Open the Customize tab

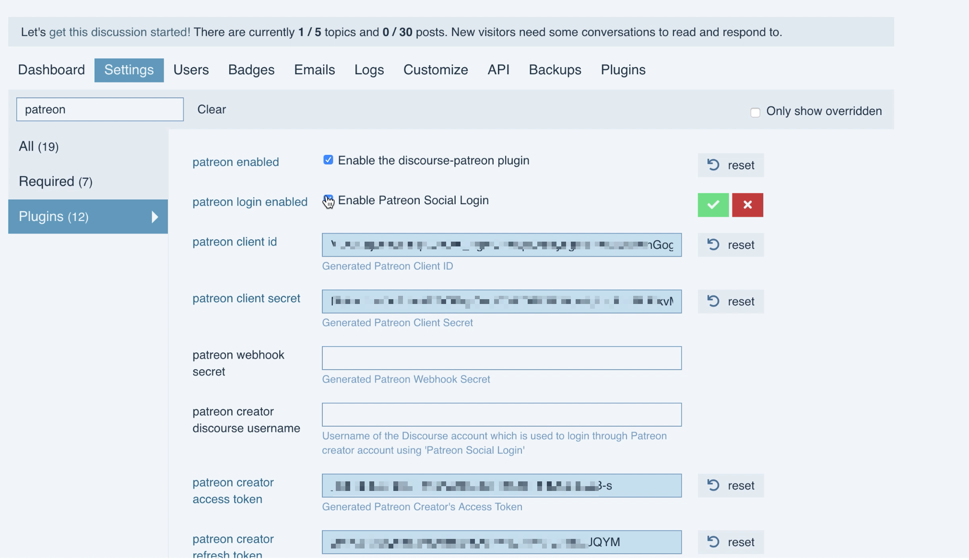(x=436, y=70)
